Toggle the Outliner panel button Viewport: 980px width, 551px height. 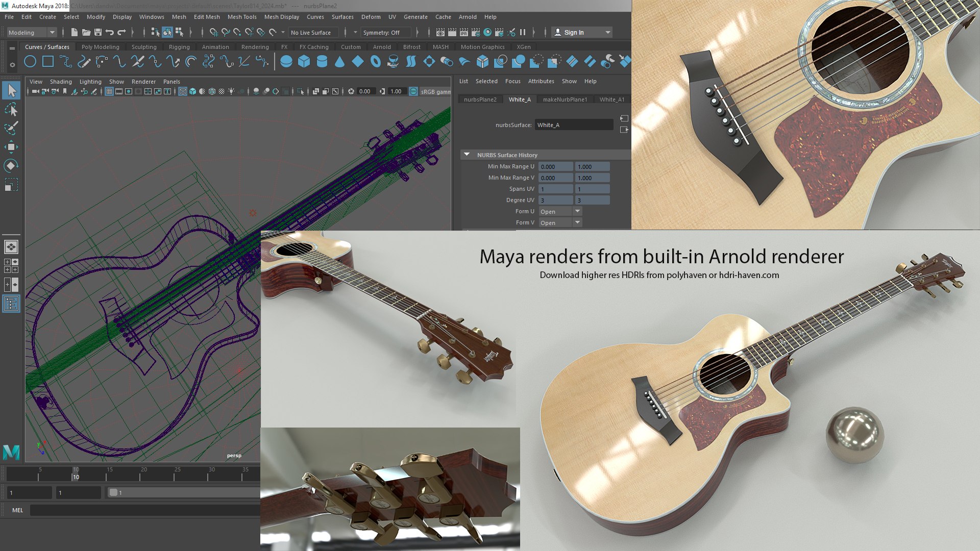pyautogui.click(x=11, y=304)
